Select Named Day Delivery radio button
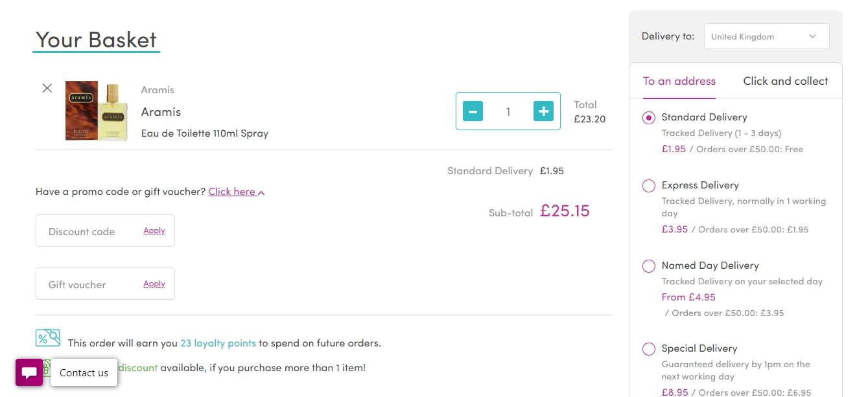 [x=649, y=266]
